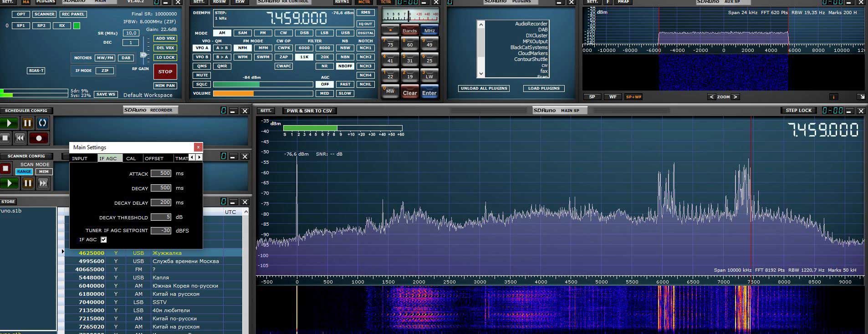This screenshot has height=334, width=868.
Task: Click the orange info icon in AUX SP
Action: point(834,97)
